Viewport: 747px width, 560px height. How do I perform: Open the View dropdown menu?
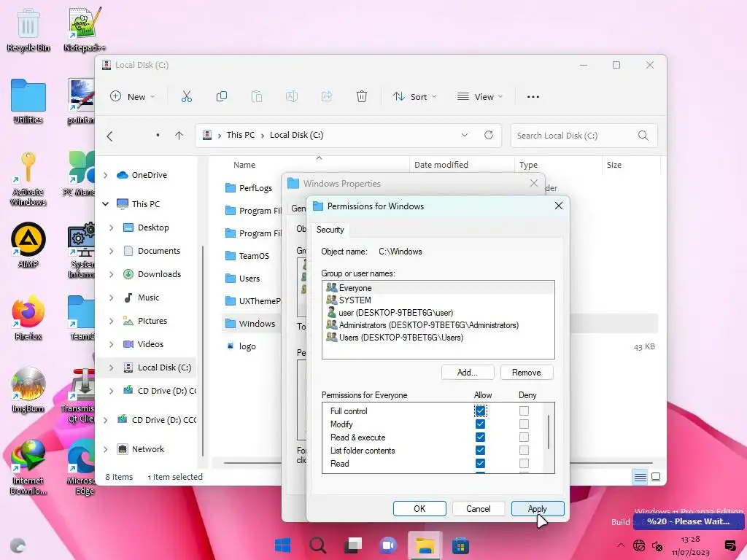[x=480, y=97]
